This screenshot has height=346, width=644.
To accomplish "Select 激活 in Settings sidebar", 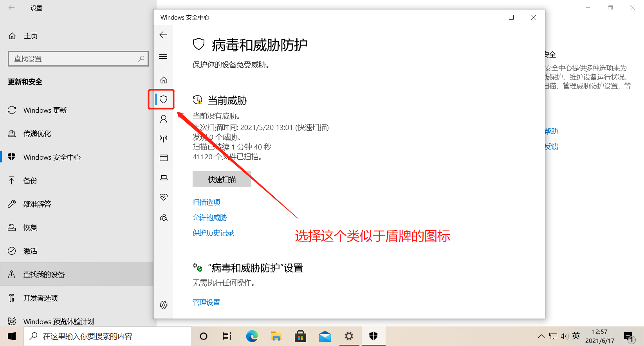I will (x=76, y=251).
